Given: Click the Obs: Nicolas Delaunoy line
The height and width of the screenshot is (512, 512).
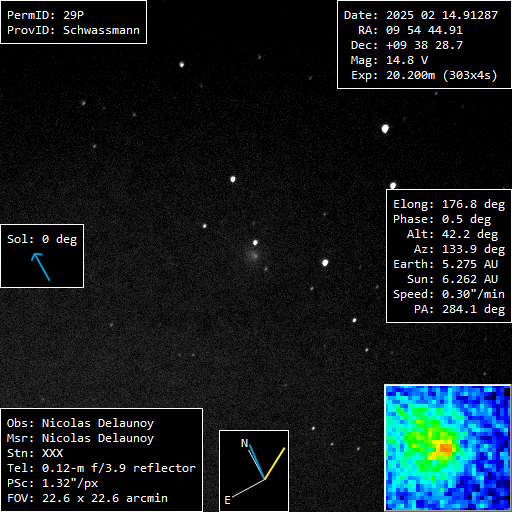Looking at the screenshot, I should [x=80, y=423].
